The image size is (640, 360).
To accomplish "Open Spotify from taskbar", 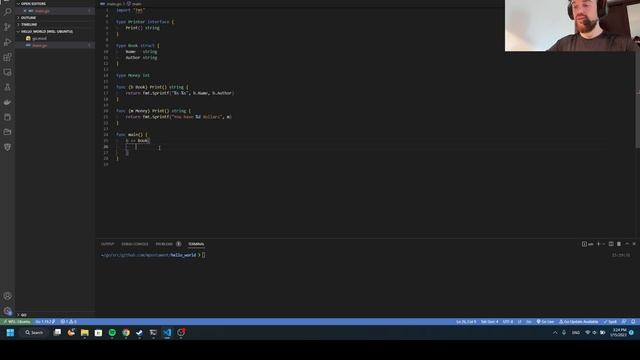I will click(112, 333).
